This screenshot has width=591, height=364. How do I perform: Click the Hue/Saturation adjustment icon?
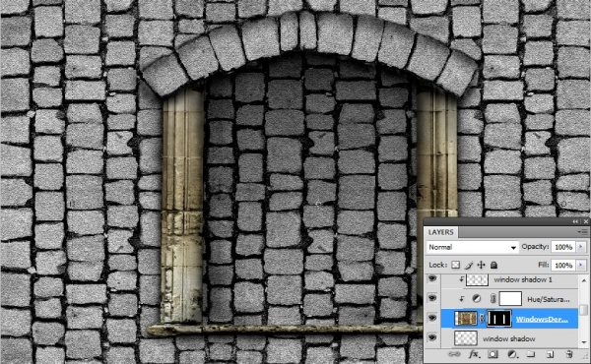[x=477, y=299]
